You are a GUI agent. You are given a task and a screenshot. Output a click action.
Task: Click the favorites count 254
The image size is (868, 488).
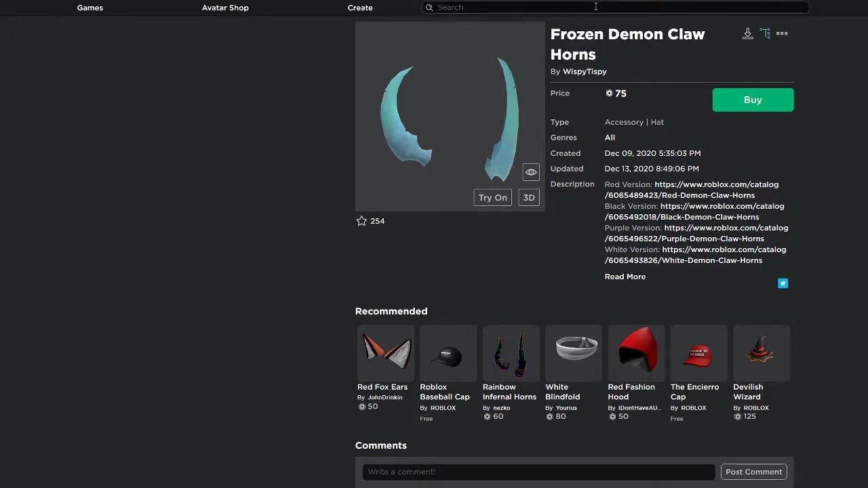(377, 221)
